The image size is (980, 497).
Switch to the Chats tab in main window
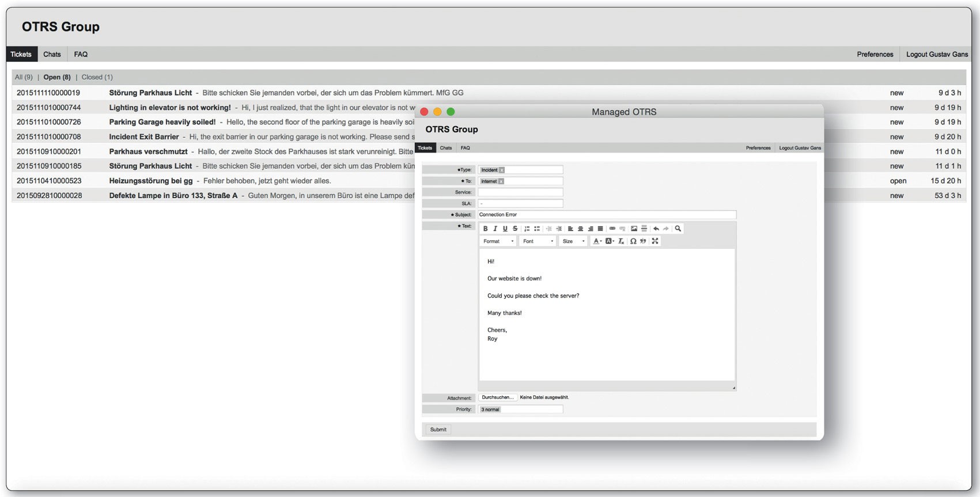(52, 54)
